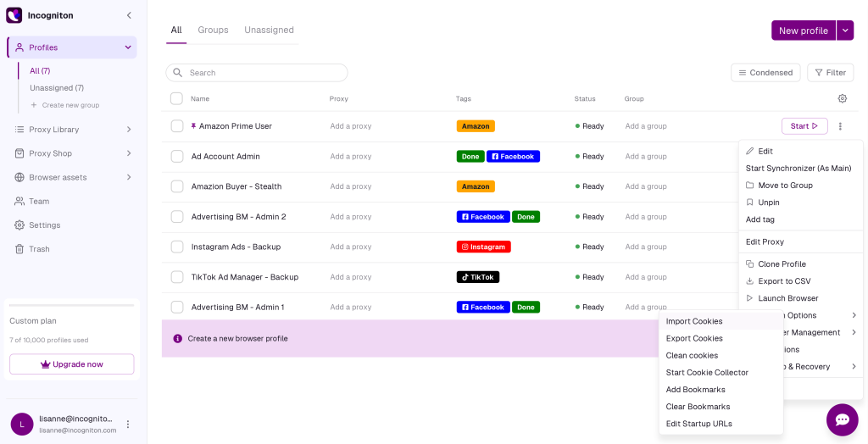Image resolution: width=868 pixels, height=444 pixels.
Task: Click Start for Amazon Prime User
Action: 804,126
